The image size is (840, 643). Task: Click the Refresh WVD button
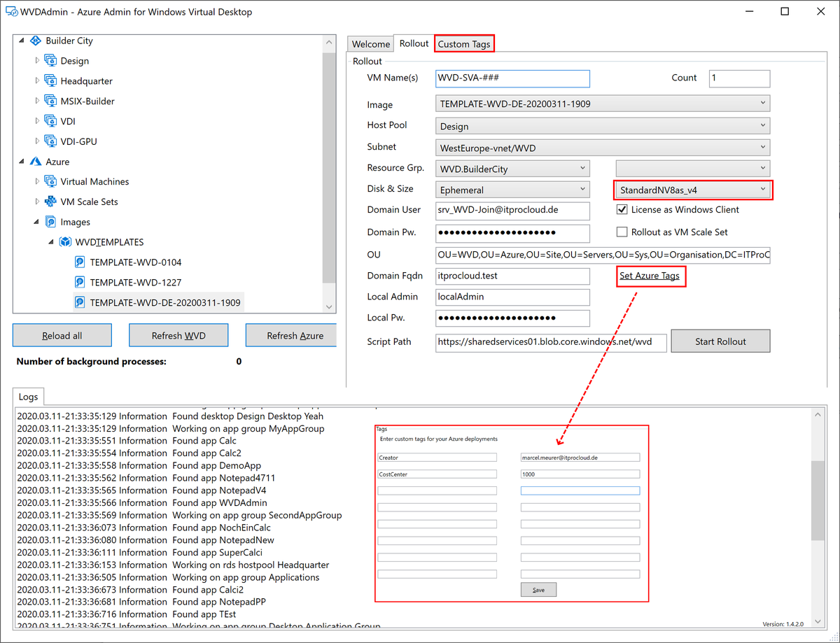[178, 335]
